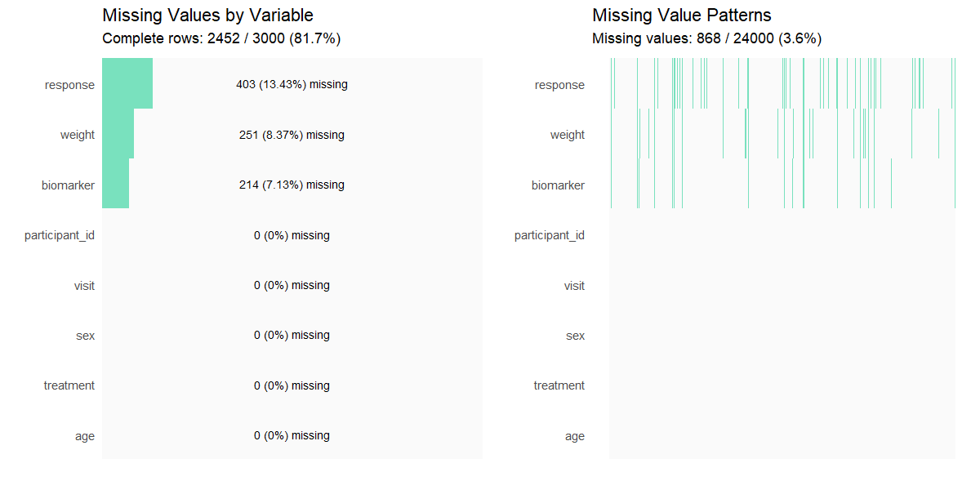Click the biomarker axis label in right chart

click(558, 185)
